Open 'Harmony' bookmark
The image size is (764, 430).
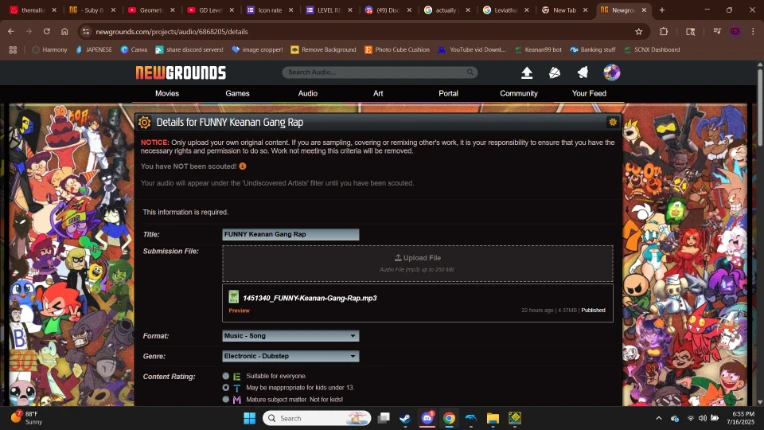tap(50, 50)
